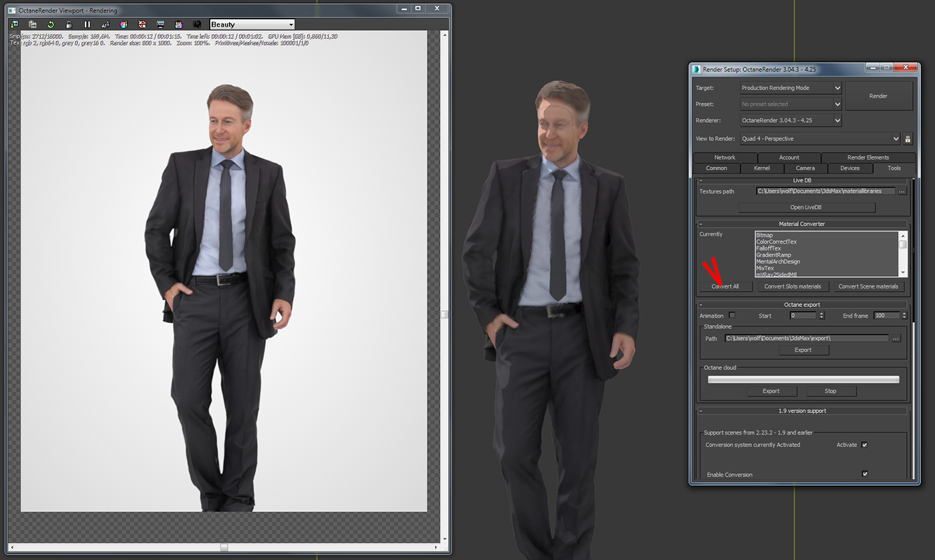Switch to the Common tab
This screenshot has width=935, height=560.
point(716,168)
